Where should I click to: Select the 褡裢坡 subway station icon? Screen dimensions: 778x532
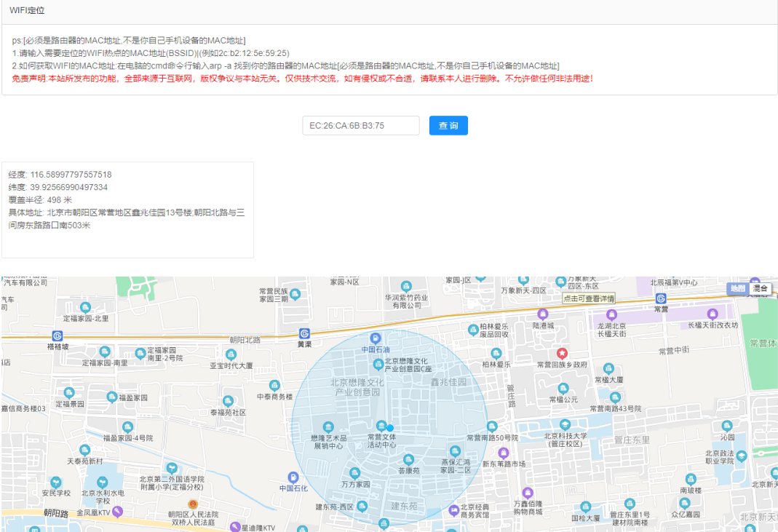[57, 336]
